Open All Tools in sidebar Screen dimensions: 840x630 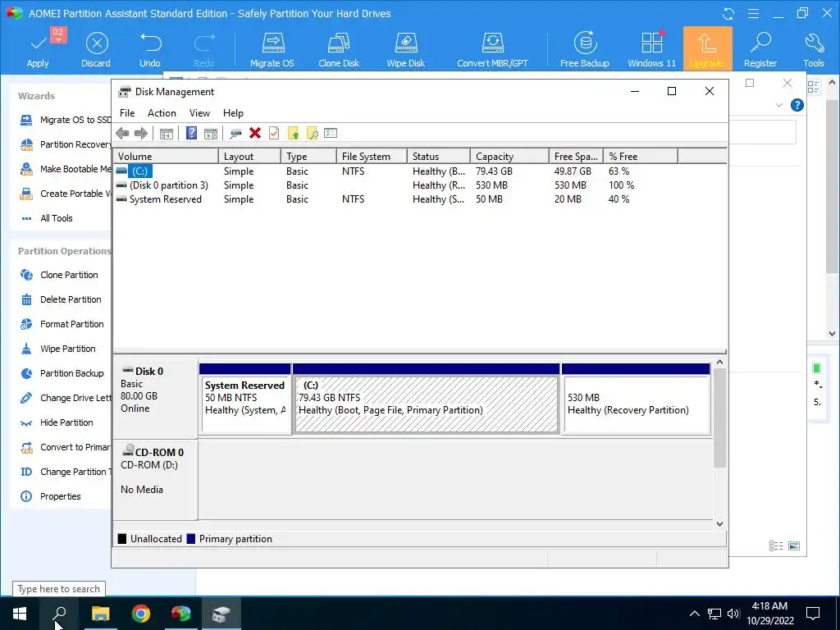coord(47,218)
